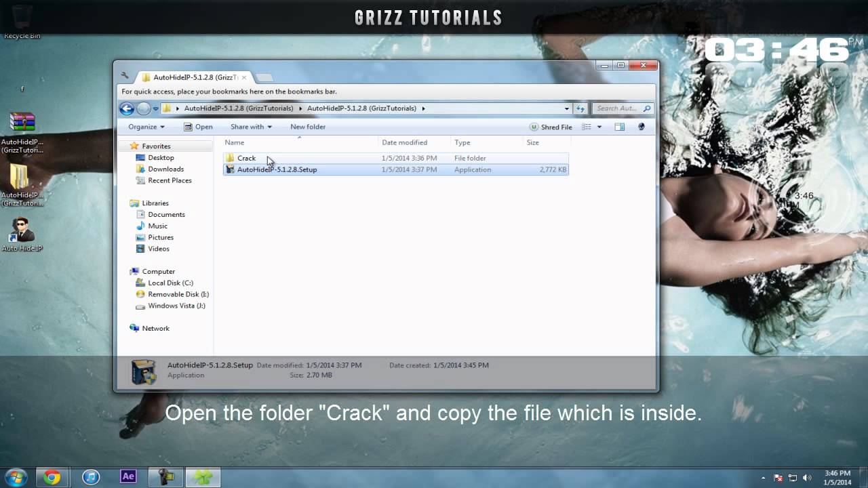Open the Documents library

(166, 215)
